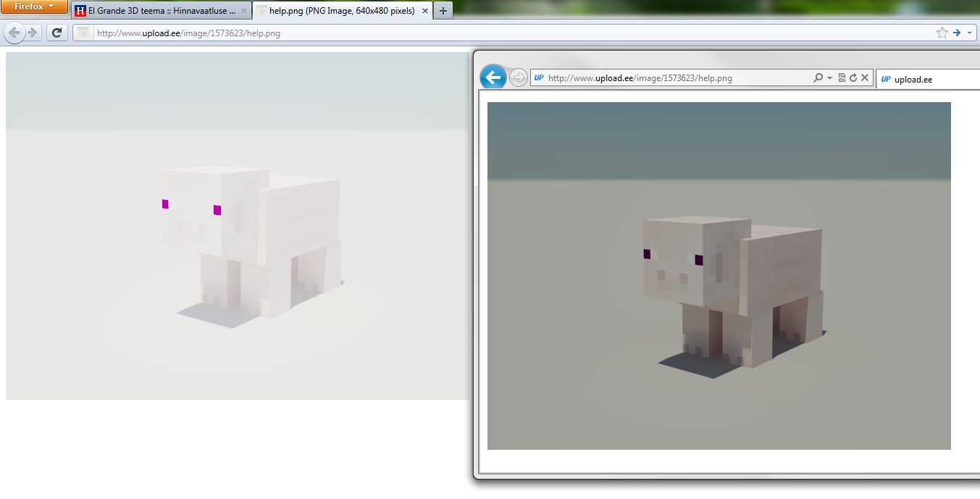Open the IE address bar autocomplete dropdown
The image size is (980, 499).
(829, 78)
